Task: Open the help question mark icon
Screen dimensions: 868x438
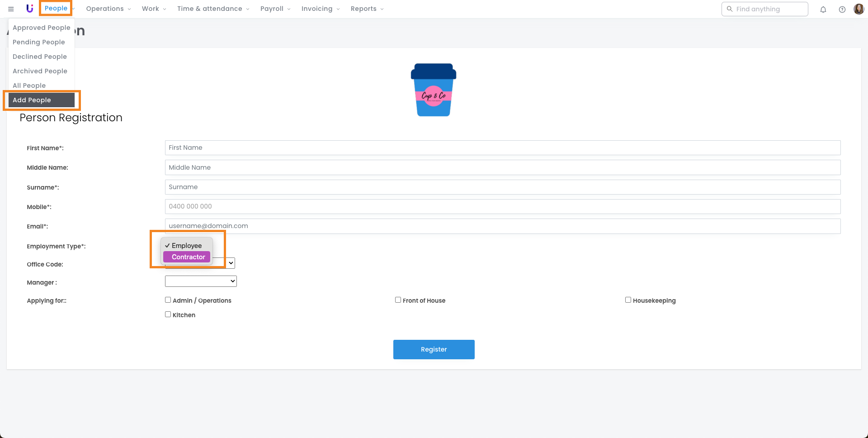Action: tap(842, 10)
